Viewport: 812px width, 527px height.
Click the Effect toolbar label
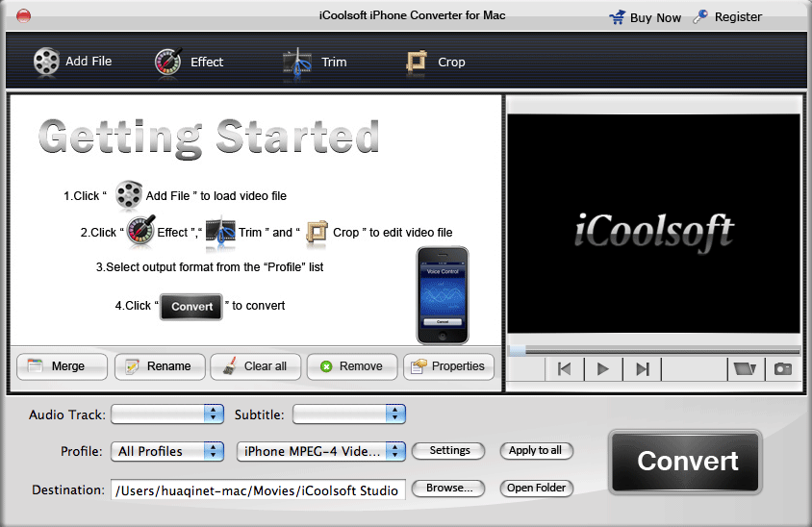click(x=207, y=63)
